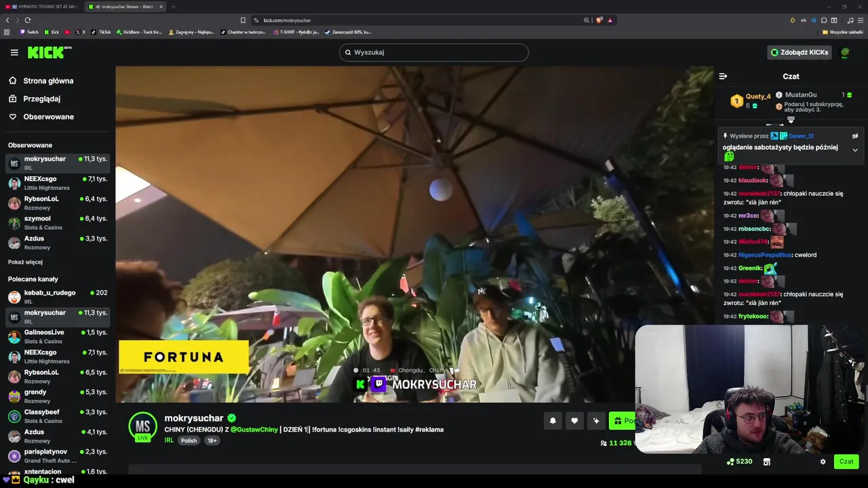Screen dimensions: 868x488
Task: Open NEEXcsgo channel with 7,1 tys.
Action: (58, 183)
